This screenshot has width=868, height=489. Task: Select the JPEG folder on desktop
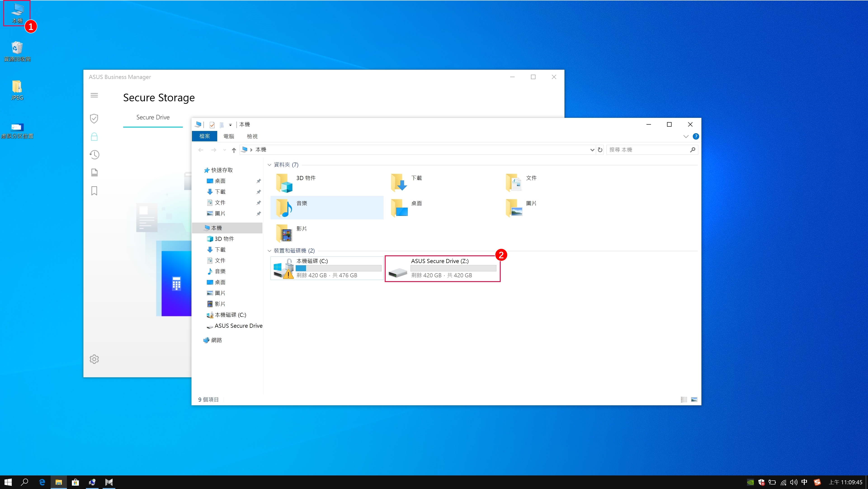[17, 90]
